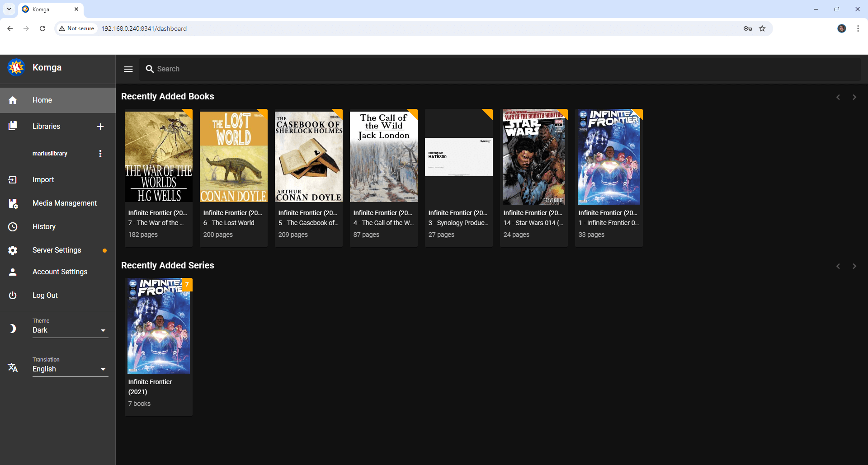Expand the Chrome tab search dropdown
Screen dimensions: 868x465
(9, 9)
